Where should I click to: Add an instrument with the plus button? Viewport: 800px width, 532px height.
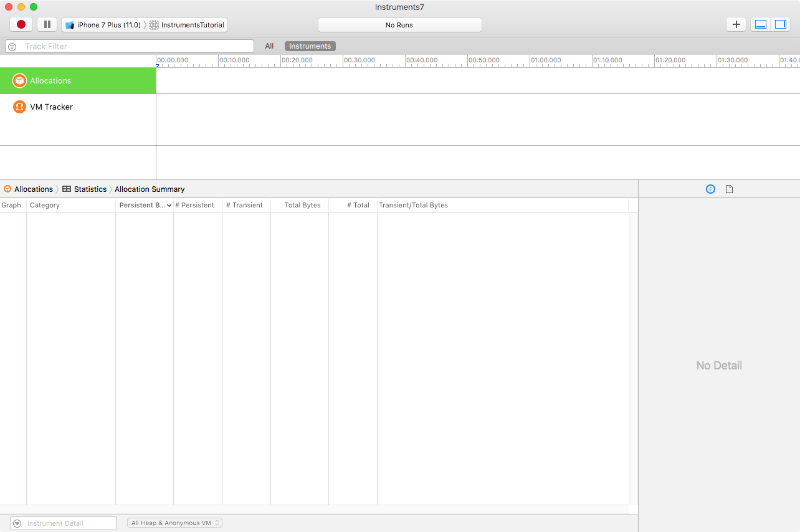736,24
